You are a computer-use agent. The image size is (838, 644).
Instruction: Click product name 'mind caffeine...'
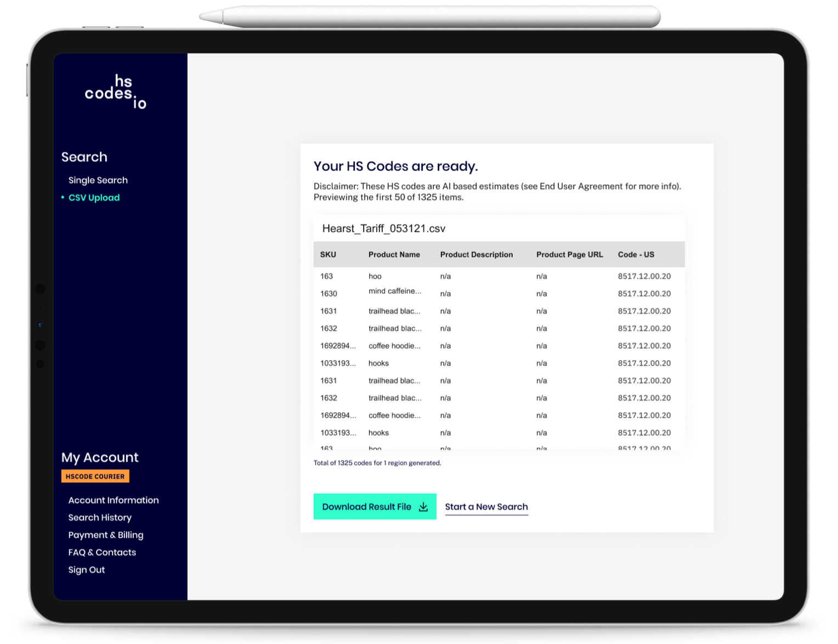tap(395, 291)
